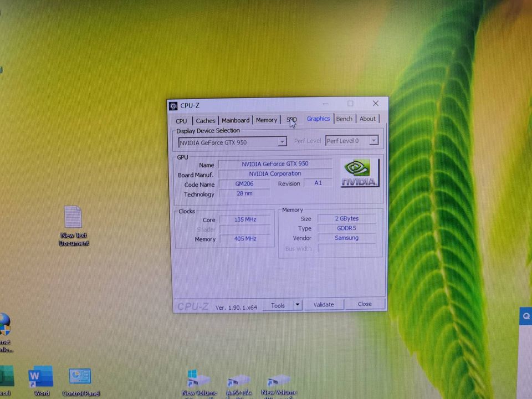Viewport: 532px width, 399px height.
Task: Click the GPU Name field value
Action: coord(275,164)
